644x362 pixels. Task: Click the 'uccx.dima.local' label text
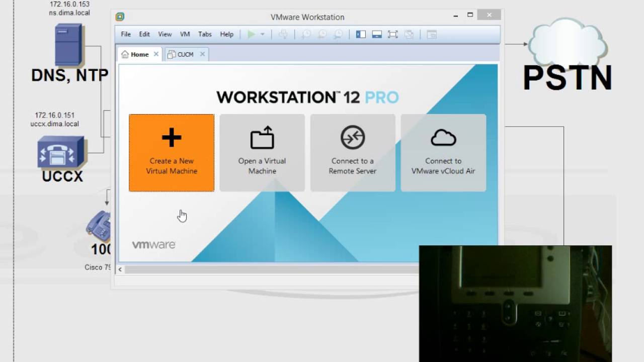click(54, 124)
